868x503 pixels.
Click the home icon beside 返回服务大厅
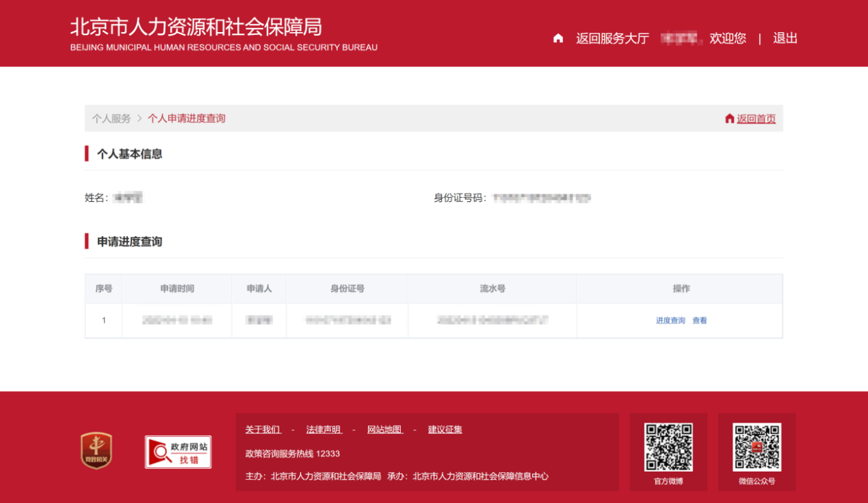558,38
